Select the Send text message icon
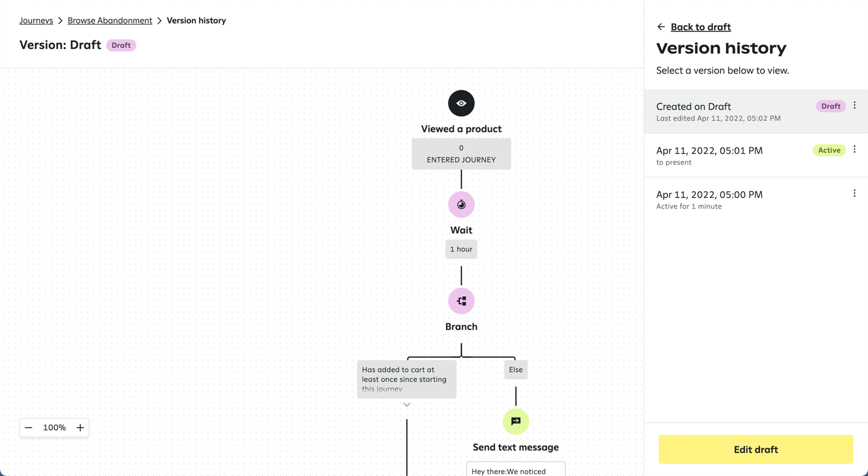The width and height of the screenshot is (868, 476). (x=515, y=421)
